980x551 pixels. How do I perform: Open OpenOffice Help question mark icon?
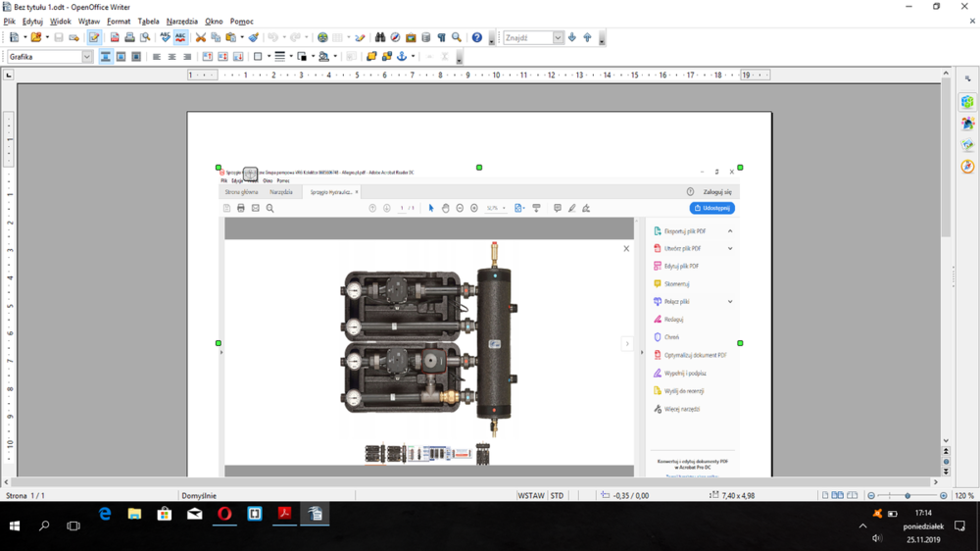pos(477,37)
